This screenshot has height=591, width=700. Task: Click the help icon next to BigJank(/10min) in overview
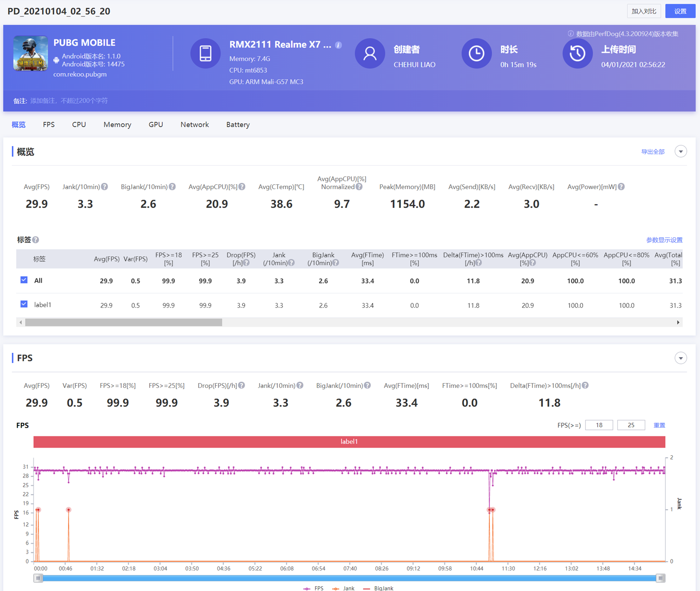[x=172, y=187]
